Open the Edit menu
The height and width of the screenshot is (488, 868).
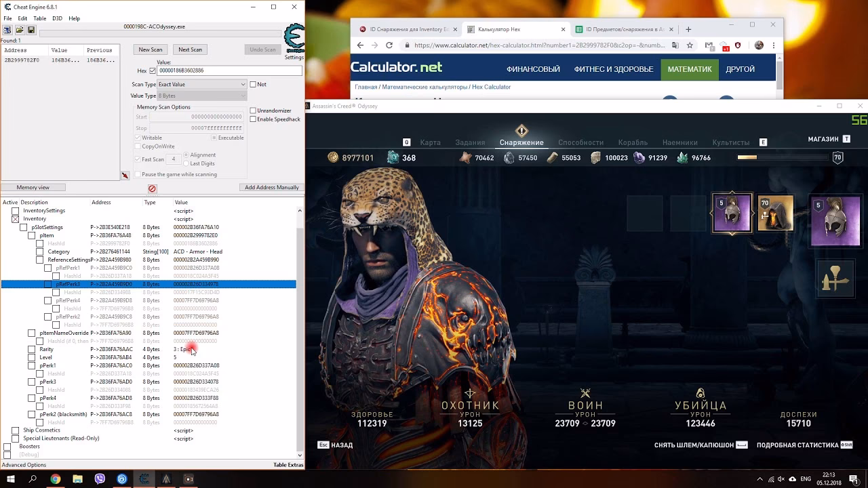click(x=22, y=18)
